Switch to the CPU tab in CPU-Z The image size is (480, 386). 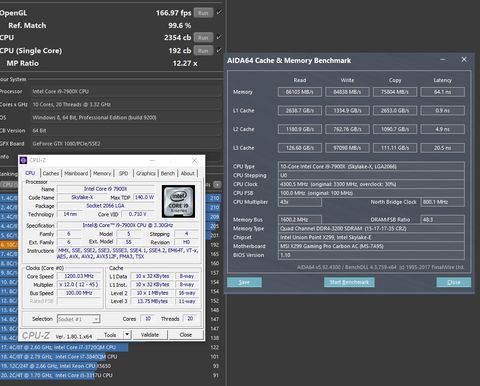(30, 173)
